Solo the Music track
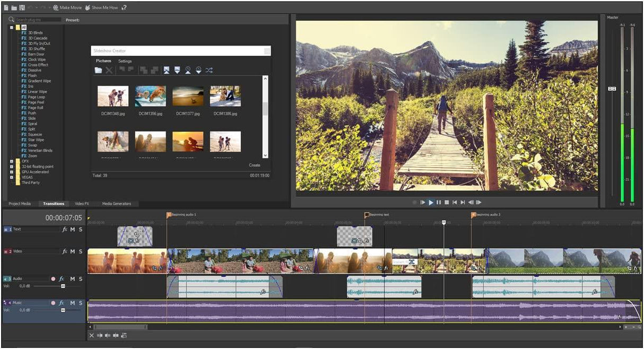Viewport: 644px width, 349px height. [x=80, y=303]
